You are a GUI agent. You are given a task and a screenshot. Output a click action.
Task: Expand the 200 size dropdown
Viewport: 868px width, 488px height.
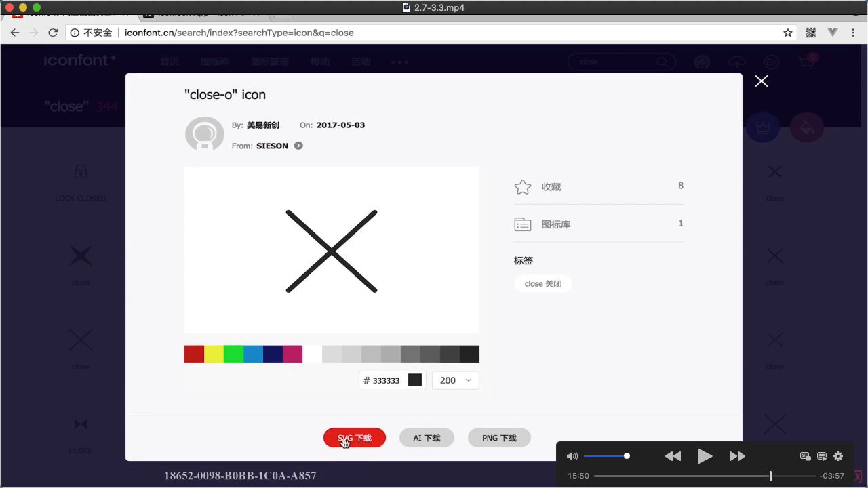click(x=455, y=380)
